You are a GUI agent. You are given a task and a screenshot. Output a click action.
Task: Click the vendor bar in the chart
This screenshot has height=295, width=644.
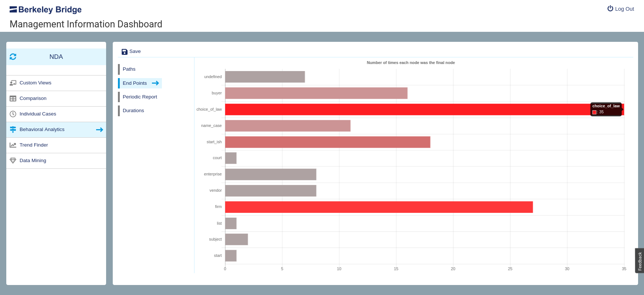tap(271, 191)
